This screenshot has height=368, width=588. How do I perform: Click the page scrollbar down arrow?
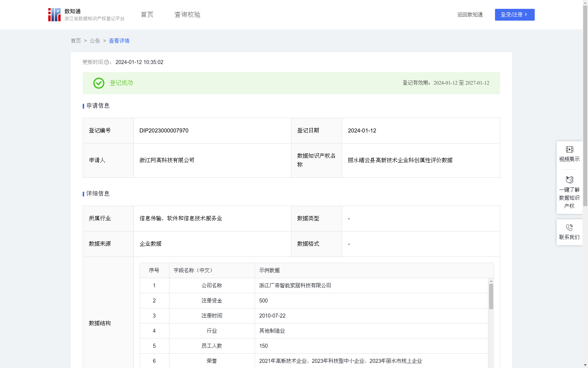coord(585,365)
